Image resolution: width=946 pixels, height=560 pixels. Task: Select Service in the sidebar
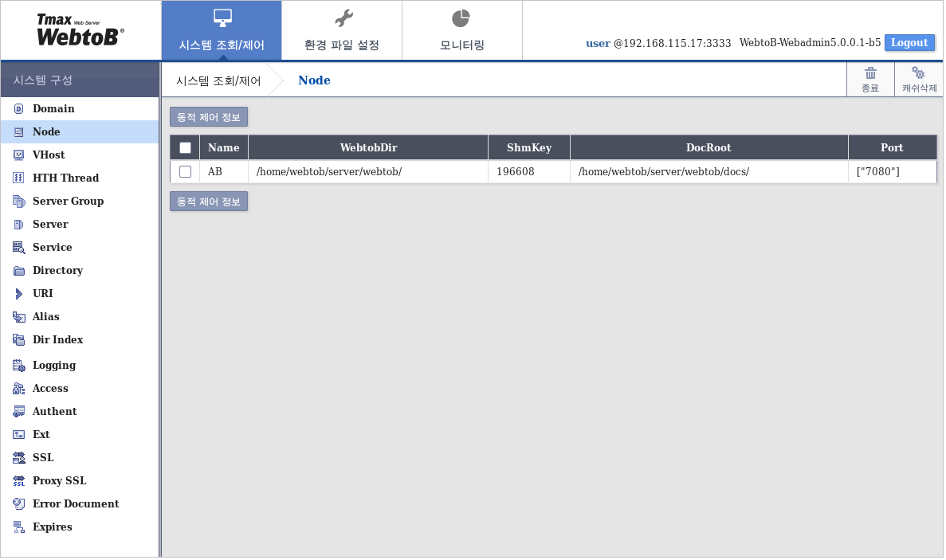click(x=80, y=247)
